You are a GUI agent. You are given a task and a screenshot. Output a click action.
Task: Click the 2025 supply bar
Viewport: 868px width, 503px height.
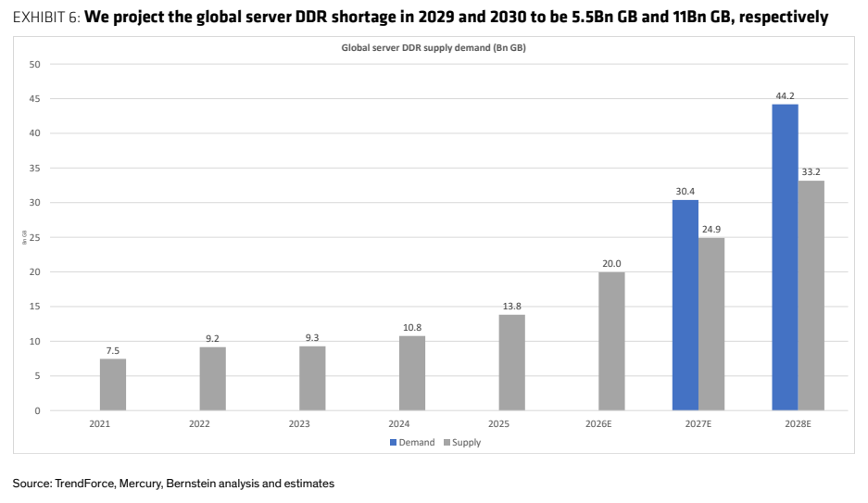(511, 362)
